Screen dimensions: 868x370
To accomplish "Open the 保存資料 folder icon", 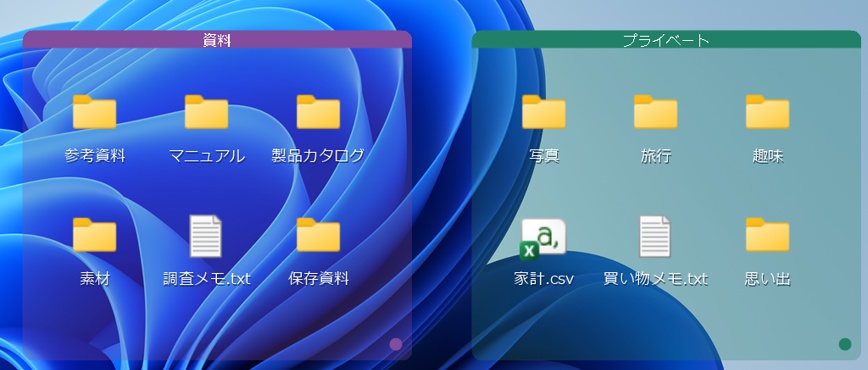I will coord(318,235).
